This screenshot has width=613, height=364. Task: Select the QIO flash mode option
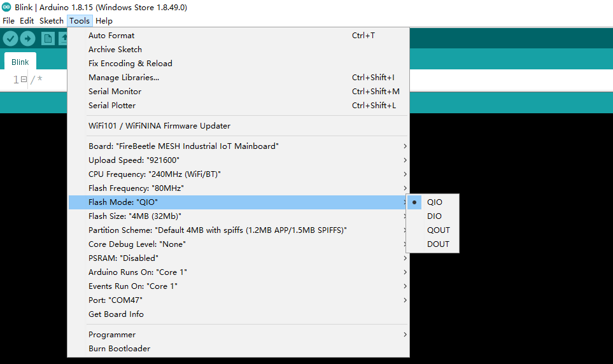pyautogui.click(x=433, y=202)
